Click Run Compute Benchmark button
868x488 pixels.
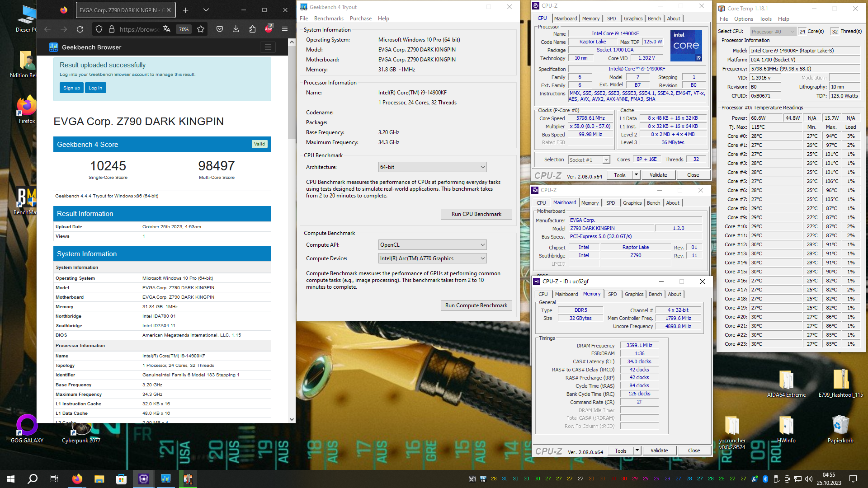pos(476,305)
